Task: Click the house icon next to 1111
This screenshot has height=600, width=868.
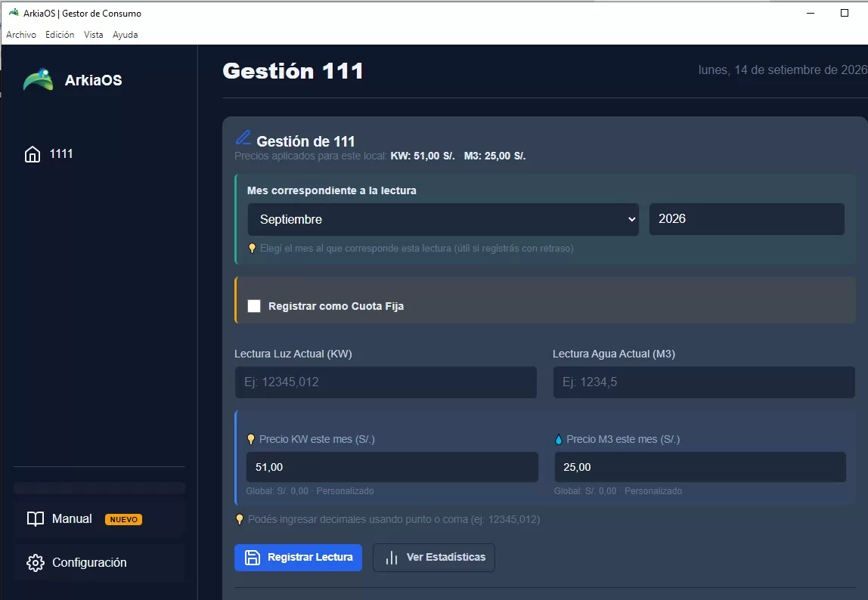Action: (x=33, y=154)
